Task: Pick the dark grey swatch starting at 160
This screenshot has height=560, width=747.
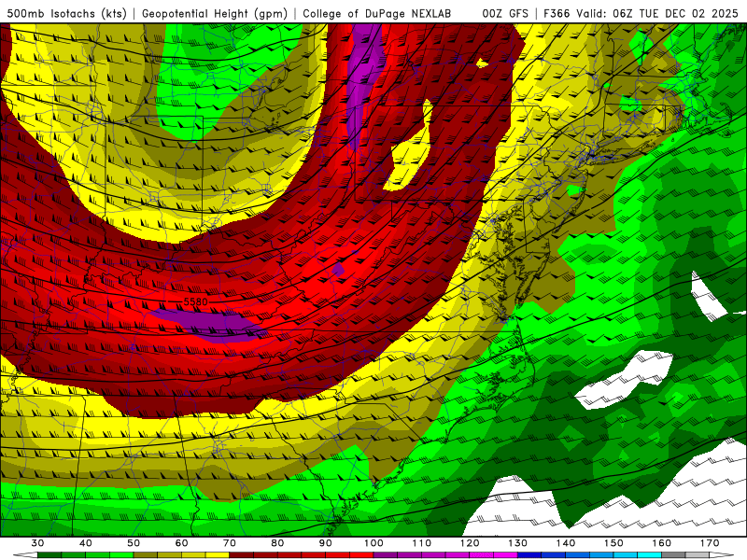Action: click(x=673, y=555)
